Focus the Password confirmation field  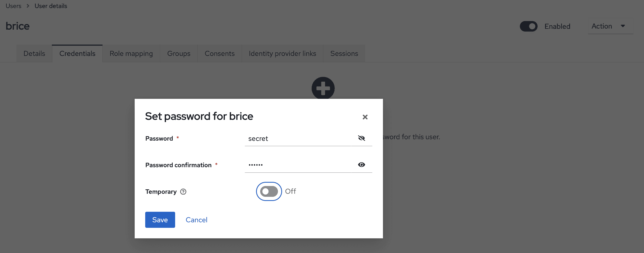[x=298, y=165]
